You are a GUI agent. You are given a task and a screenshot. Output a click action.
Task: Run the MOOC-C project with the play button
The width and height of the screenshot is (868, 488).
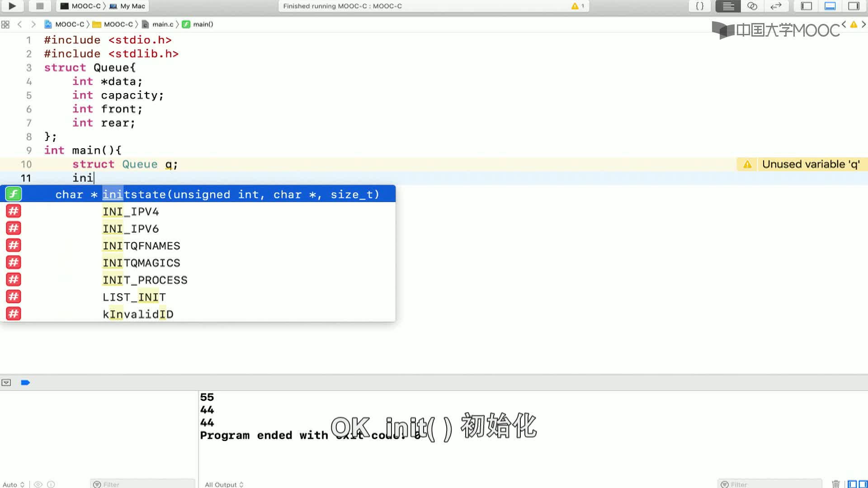[x=12, y=6]
